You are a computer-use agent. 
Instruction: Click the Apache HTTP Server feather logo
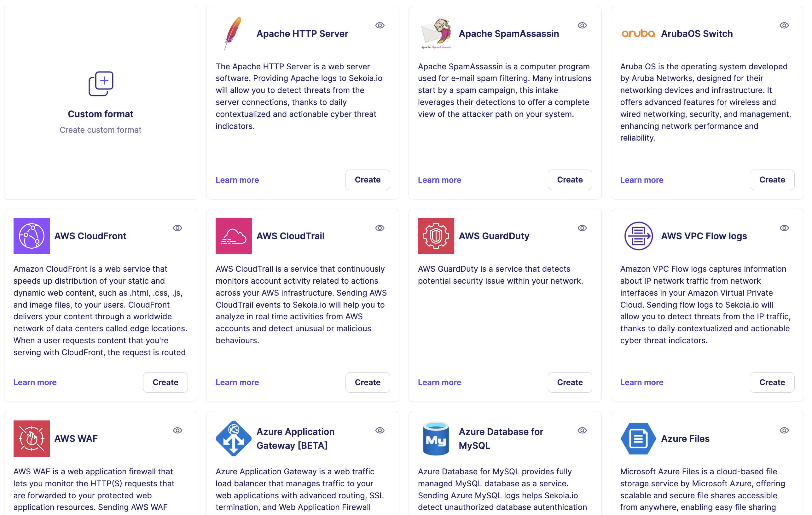pyautogui.click(x=233, y=33)
